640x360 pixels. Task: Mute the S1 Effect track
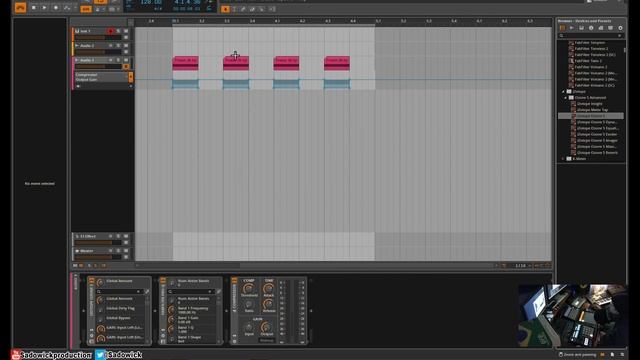coord(126,236)
